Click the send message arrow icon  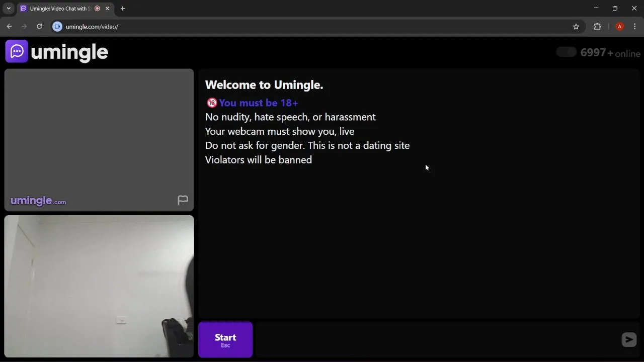coord(629,340)
